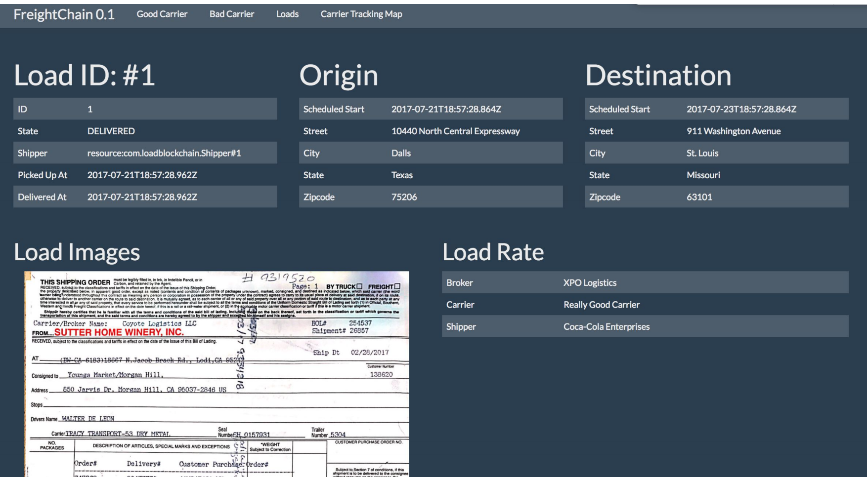Image resolution: width=868 pixels, height=477 pixels.
Task: Select the carrier Really Good Carrier
Action: (x=602, y=305)
